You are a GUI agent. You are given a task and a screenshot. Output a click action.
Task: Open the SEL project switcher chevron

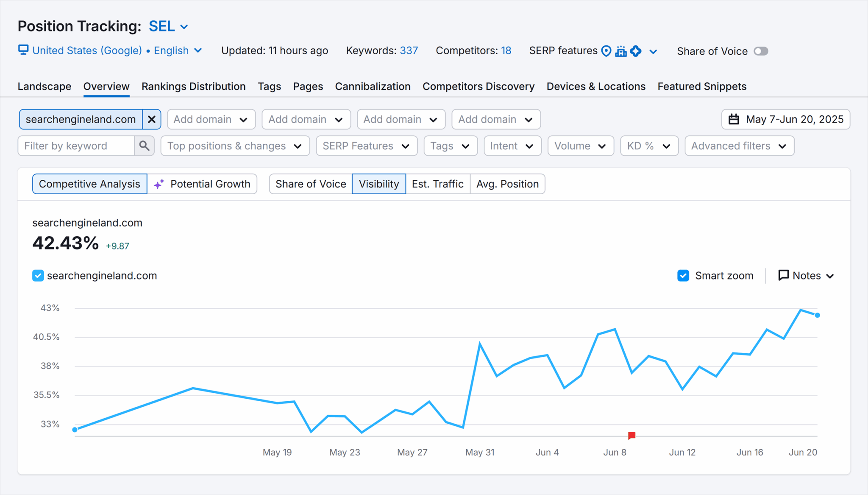tap(184, 26)
